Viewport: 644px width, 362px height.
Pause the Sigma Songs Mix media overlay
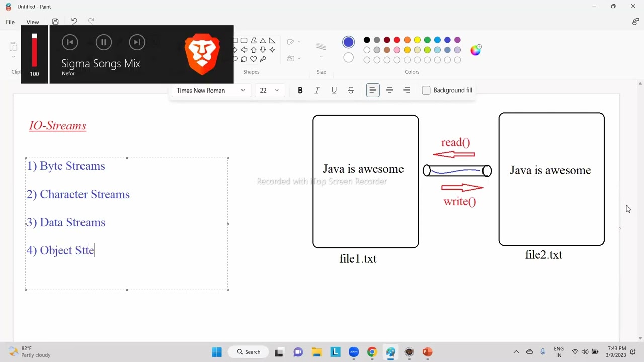(x=104, y=42)
